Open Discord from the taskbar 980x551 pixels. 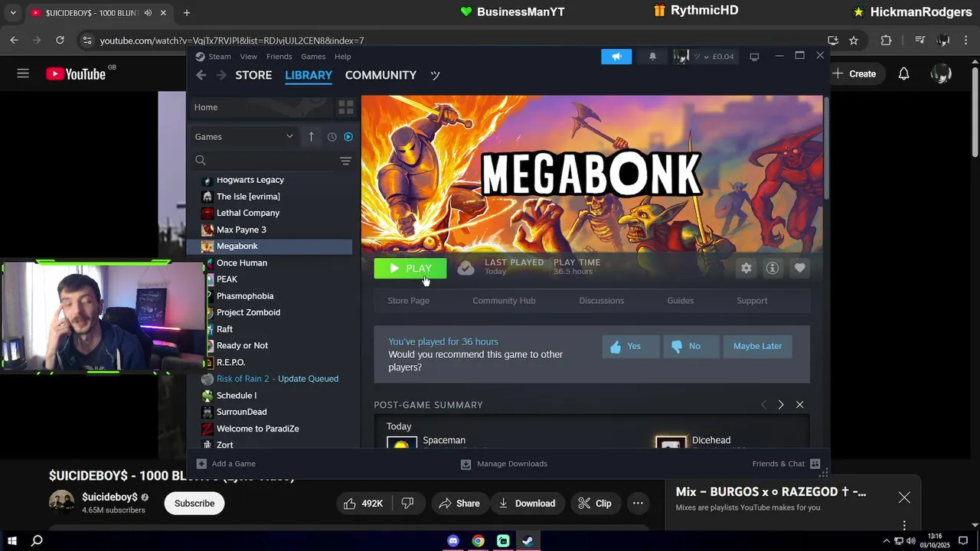tap(453, 541)
